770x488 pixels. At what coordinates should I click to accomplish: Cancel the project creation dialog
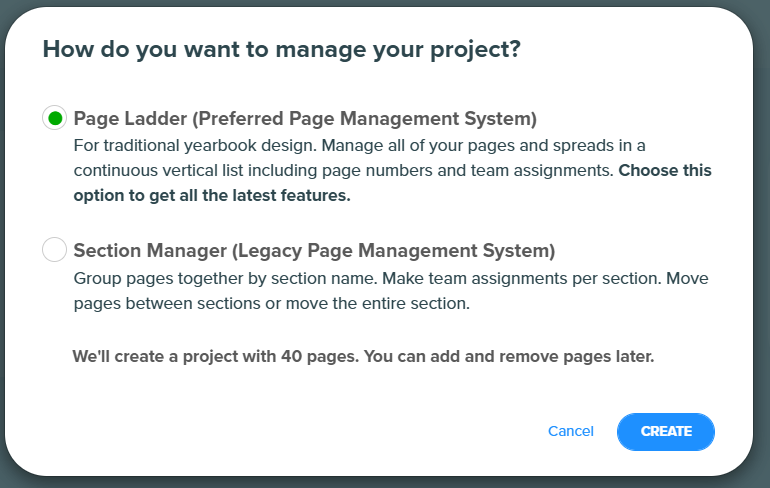pyautogui.click(x=571, y=431)
